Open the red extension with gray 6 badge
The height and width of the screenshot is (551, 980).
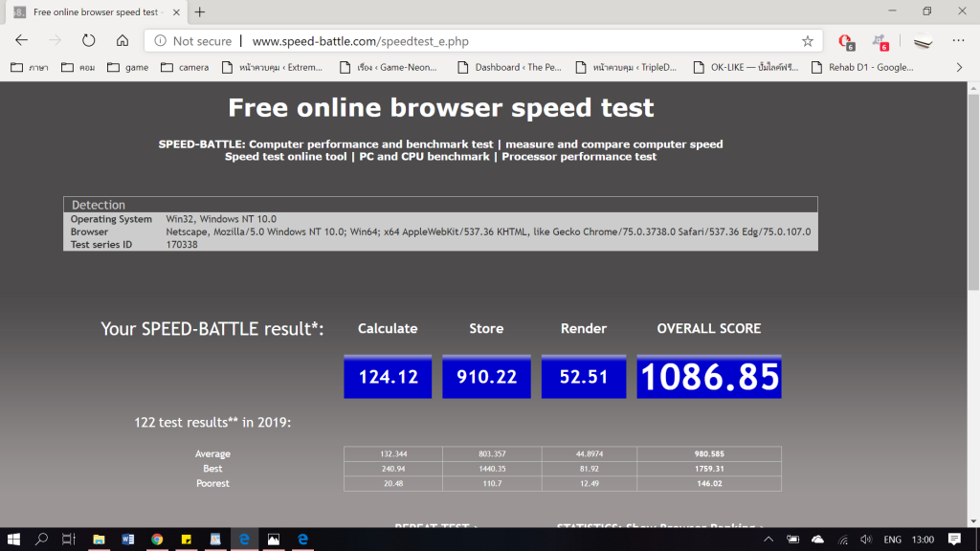click(x=846, y=42)
